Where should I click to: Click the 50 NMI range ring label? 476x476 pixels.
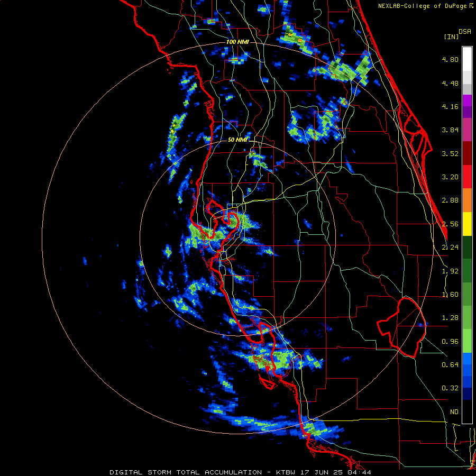[237, 140]
